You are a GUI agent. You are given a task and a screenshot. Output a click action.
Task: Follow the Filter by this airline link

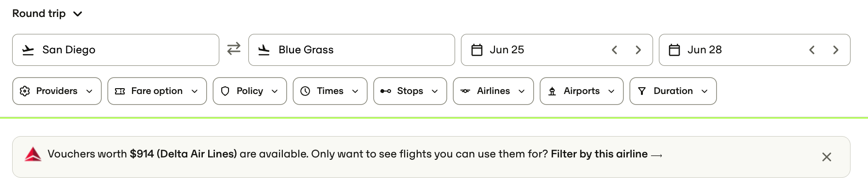(x=606, y=154)
